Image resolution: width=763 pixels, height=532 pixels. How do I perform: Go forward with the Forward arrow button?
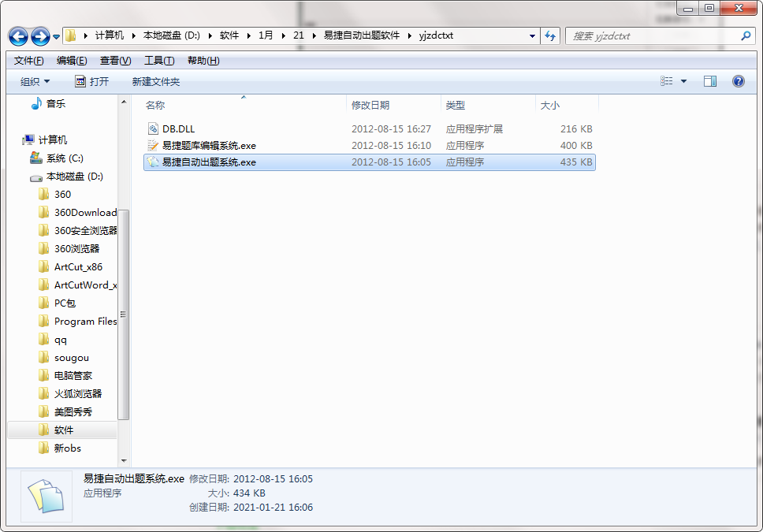(x=40, y=36)
